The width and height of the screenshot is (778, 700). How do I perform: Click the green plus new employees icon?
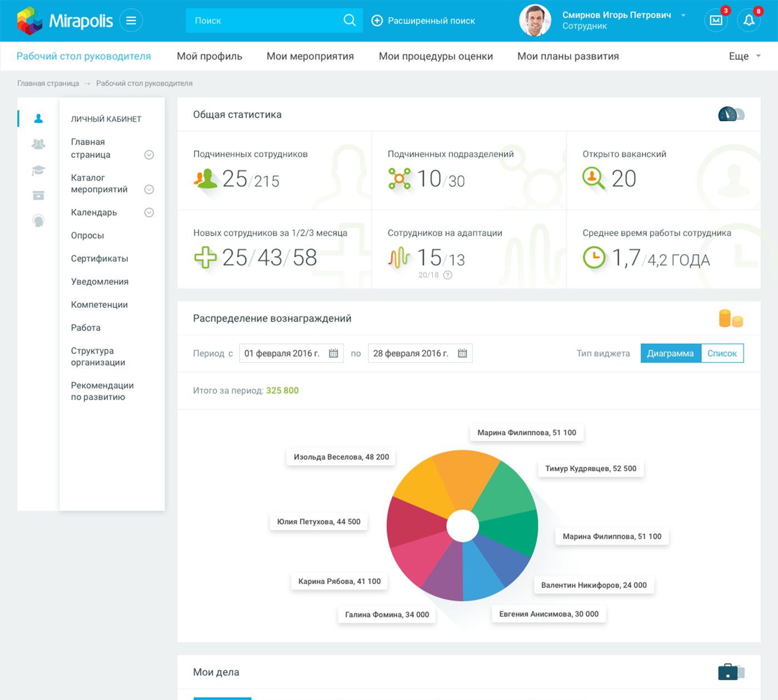click(205, 257)
